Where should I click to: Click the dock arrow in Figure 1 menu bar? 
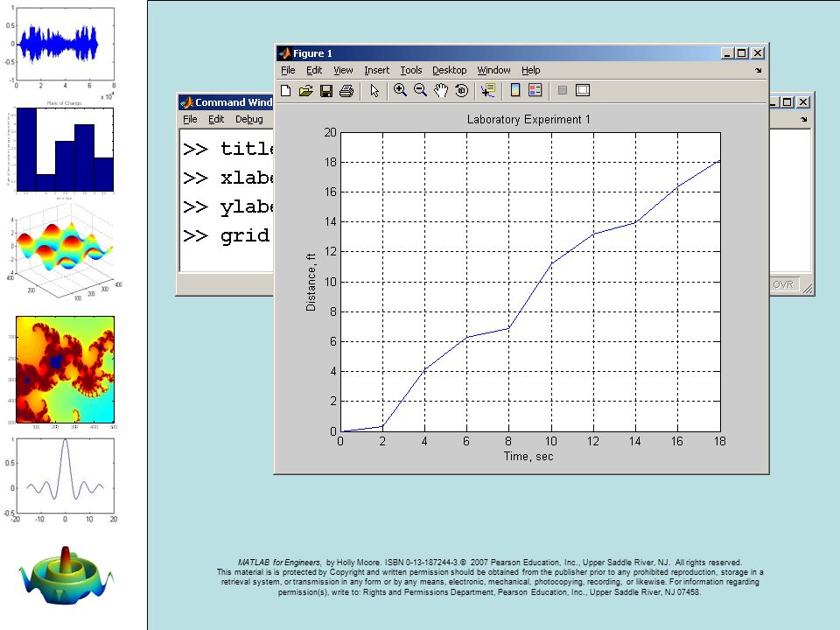click(758, 70)
